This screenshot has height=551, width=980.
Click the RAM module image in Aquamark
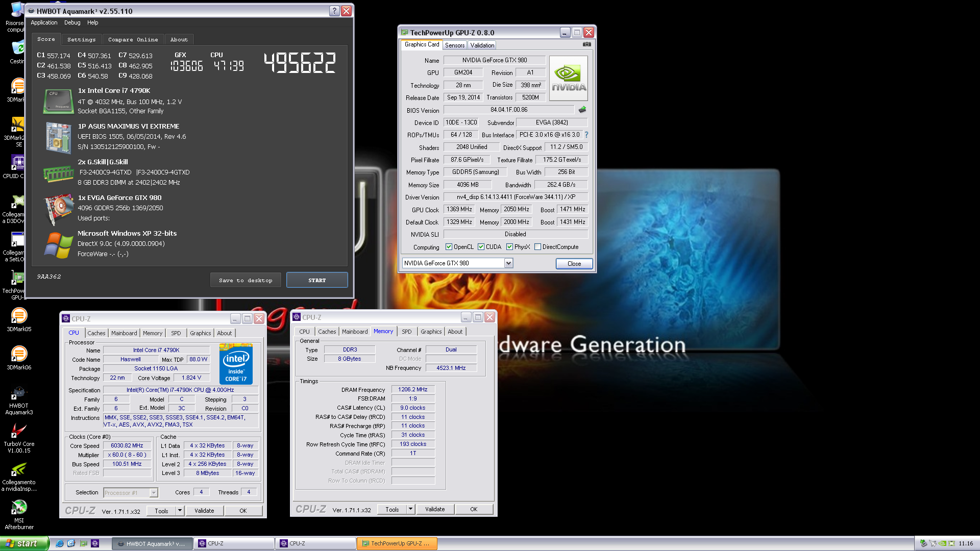click(x=59, y=173)
